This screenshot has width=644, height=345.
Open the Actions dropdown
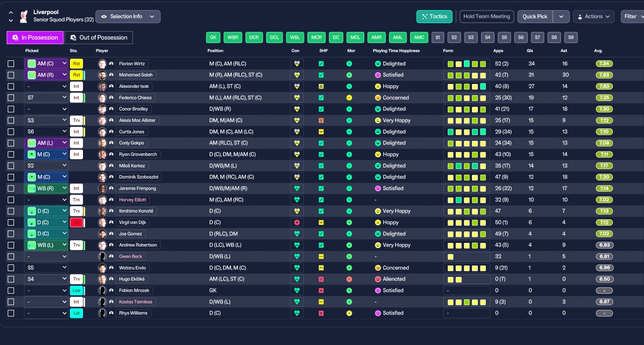pos(594,17)
